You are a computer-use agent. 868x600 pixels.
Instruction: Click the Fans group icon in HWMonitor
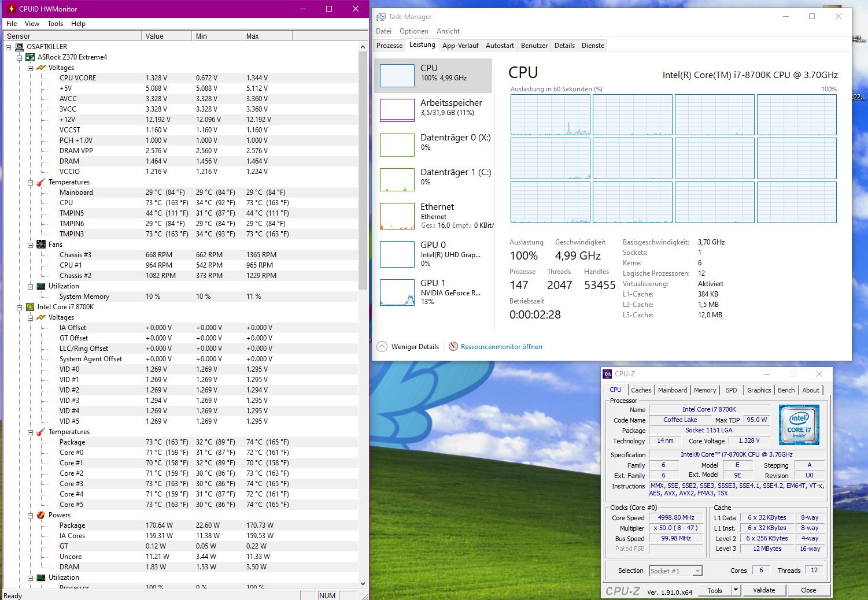[41, 245]
